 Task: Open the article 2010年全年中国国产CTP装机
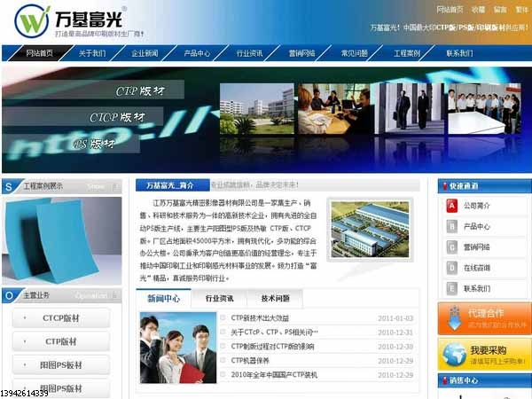[x=274, y=374]
